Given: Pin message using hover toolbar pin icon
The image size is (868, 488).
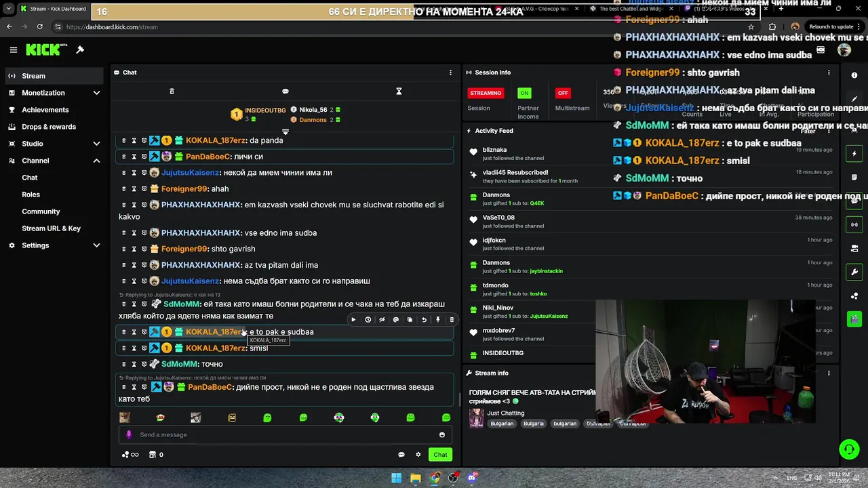Looking at the screenshot, I should [438, 320].
